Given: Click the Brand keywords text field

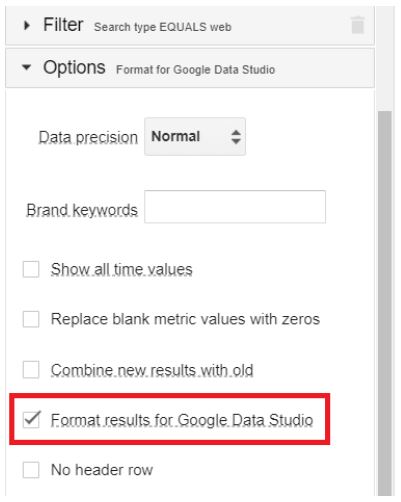Looking at the screenshot, I should point(235,207).
